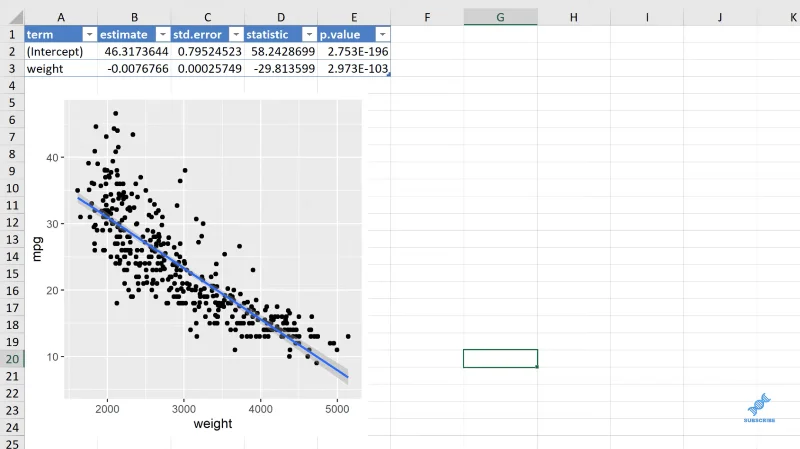
Task: Click the selected cell G20
Action: pyautogui.click(x=500, y=359)
